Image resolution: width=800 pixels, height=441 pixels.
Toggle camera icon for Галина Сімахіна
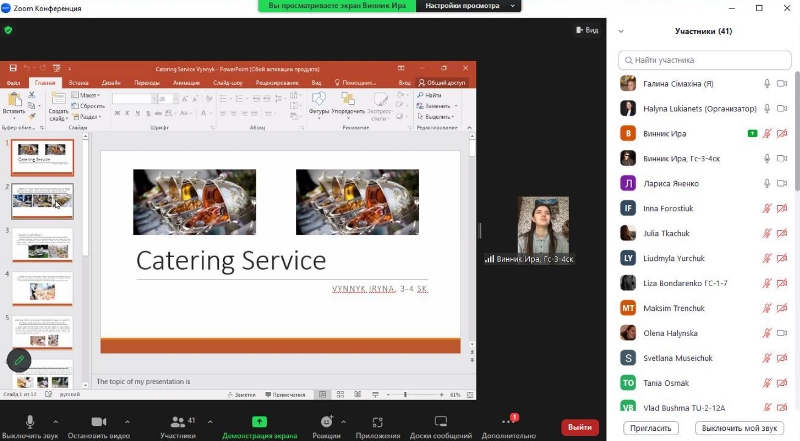pos(782,84)
